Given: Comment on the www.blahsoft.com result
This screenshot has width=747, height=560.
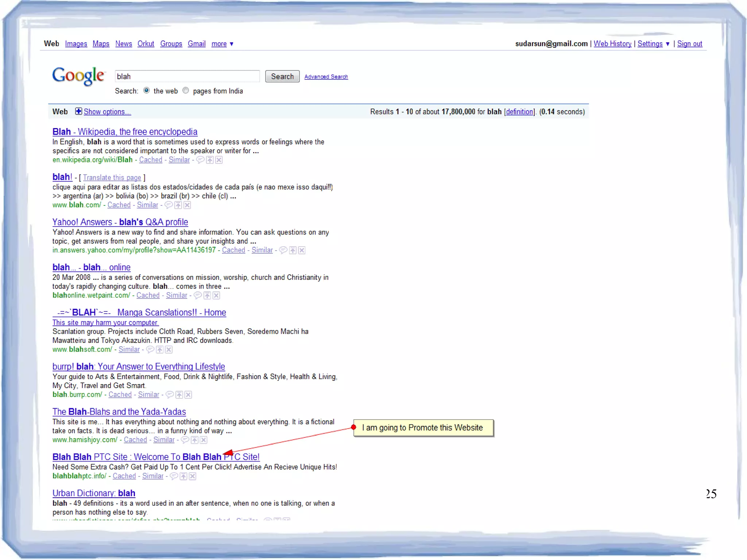Looking at the screenshot, I should (x=150, y=349).
